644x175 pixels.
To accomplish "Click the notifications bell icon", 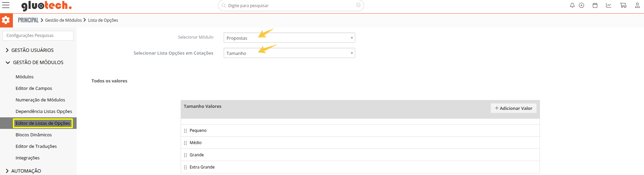I will coord(572,5).
